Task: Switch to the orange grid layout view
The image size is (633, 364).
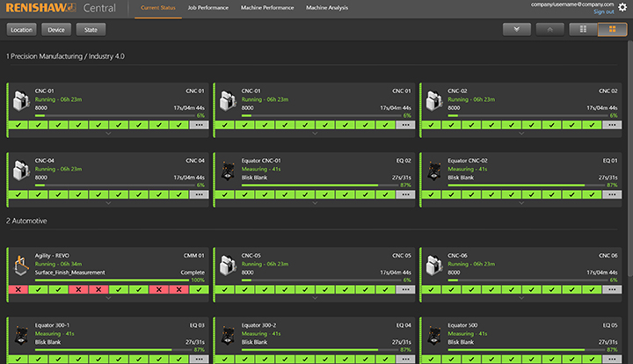Action: tap(613, 29)
